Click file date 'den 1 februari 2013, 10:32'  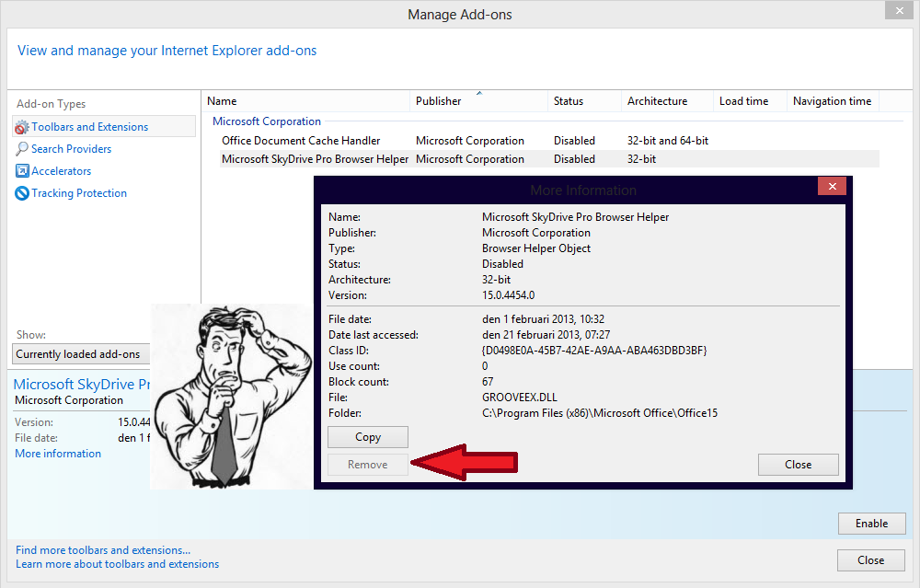pos(544,319)
